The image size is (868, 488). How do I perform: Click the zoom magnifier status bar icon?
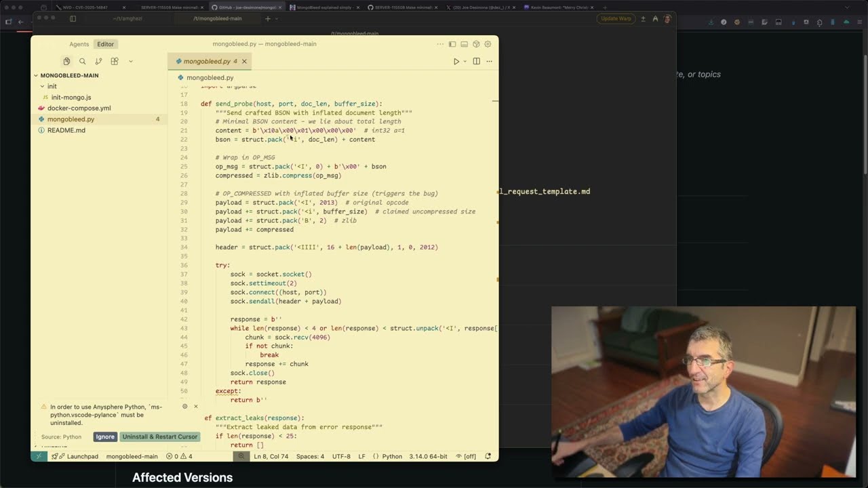(240, 456)
